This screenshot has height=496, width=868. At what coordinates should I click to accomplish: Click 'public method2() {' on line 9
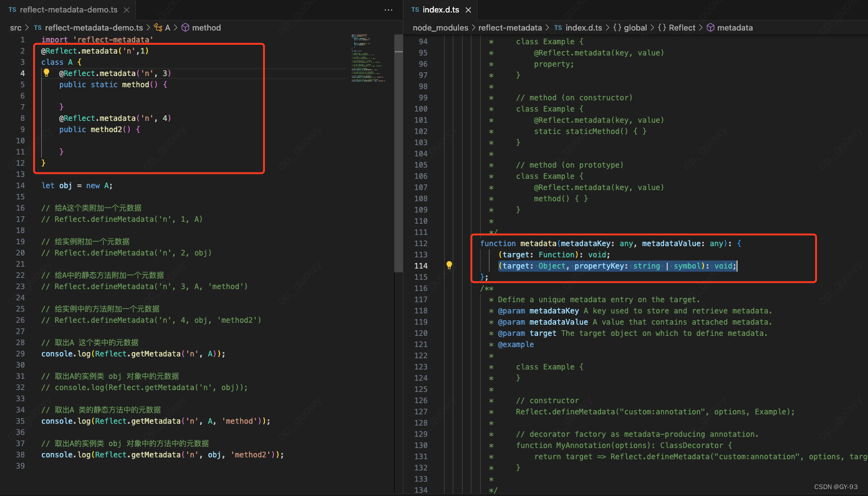100,129
